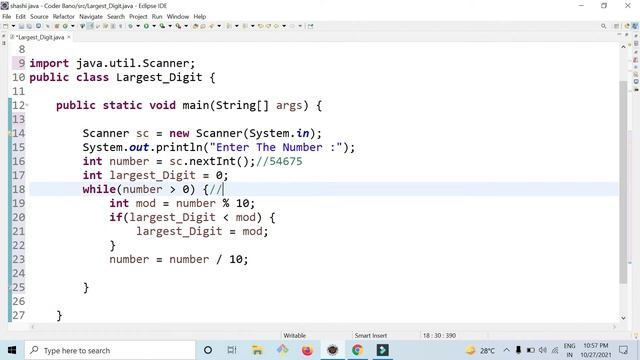Open the Windows Start menu
Image resolution: width=640 pixels, height=360 pixels.
(12, 350)
